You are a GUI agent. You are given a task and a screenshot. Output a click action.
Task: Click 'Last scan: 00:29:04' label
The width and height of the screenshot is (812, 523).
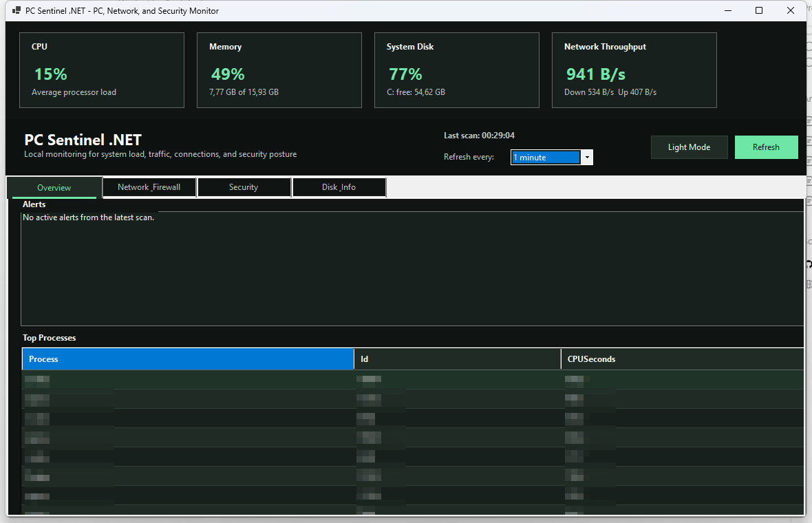[x=479, y=135]
